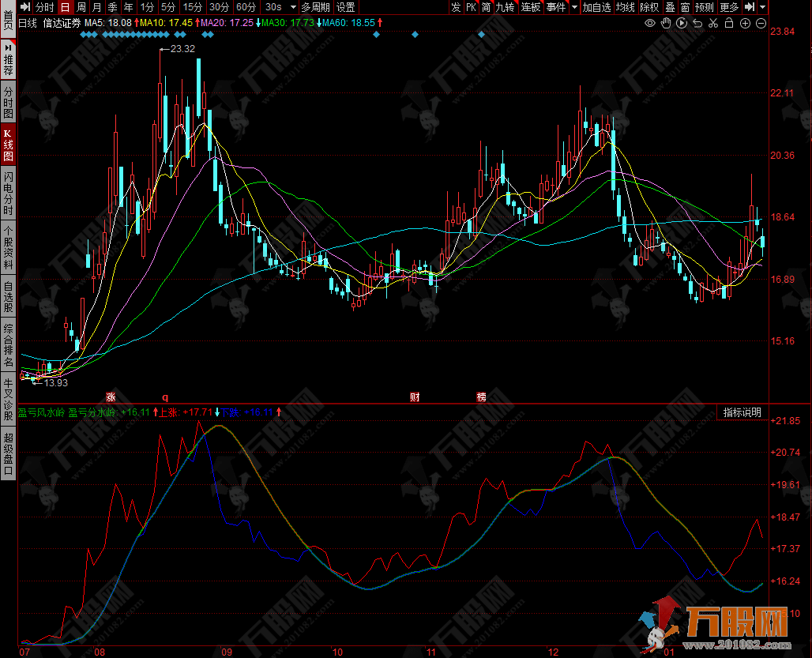
Task: Select the 30分 period tab
Action: point(219,7)
